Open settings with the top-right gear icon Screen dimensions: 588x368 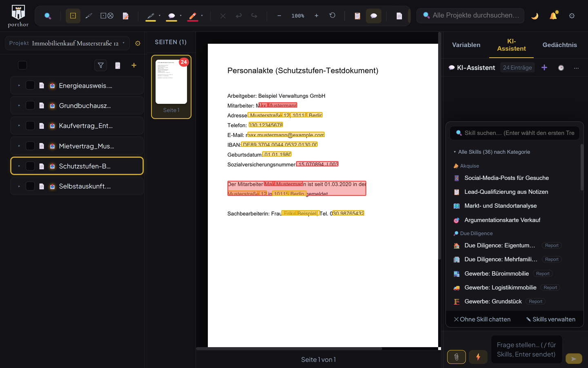click(572, 16)
